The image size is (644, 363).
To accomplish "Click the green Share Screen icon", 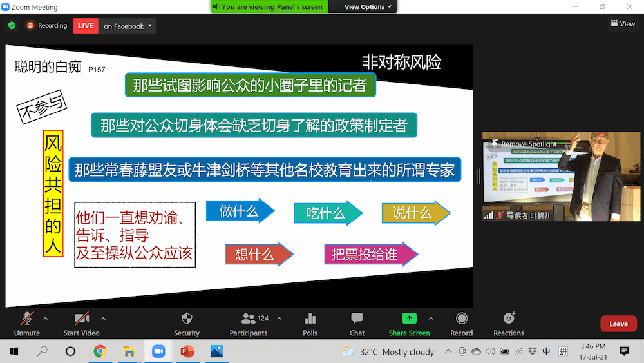I will (409, 319).
